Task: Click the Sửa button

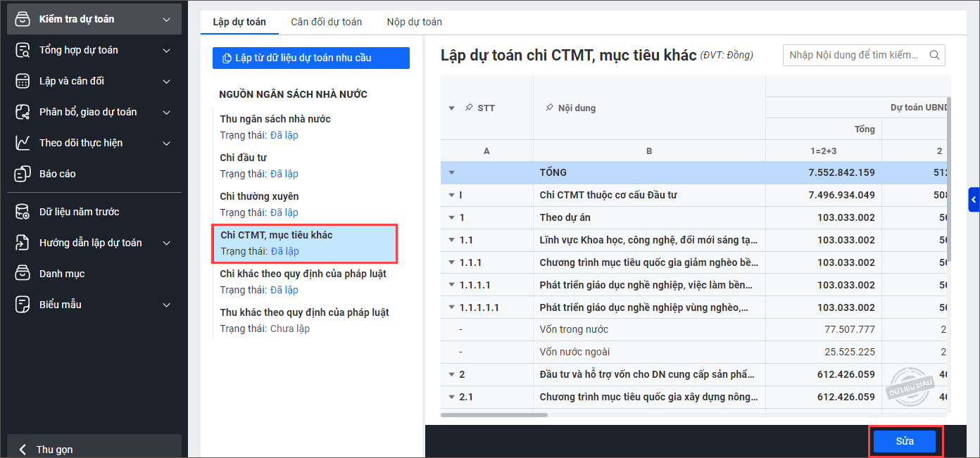Action: coord(905,441)
